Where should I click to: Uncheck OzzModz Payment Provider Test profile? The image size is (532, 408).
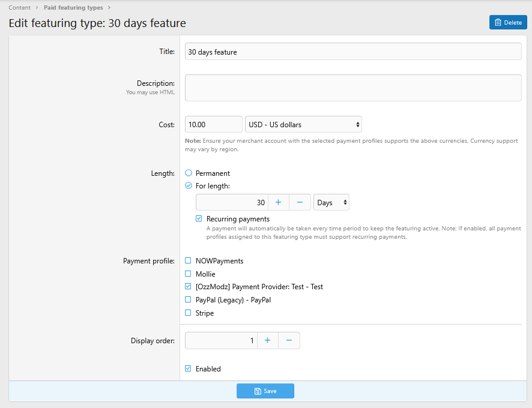tap(188, 286)
